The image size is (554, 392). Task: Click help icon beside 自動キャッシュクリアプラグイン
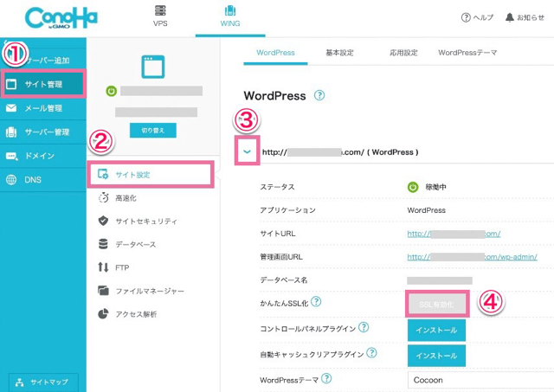pyautogui.click(x=371, y=352)
